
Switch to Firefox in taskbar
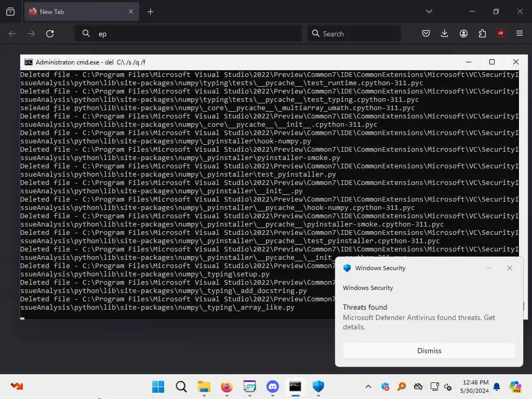(227, 387)
